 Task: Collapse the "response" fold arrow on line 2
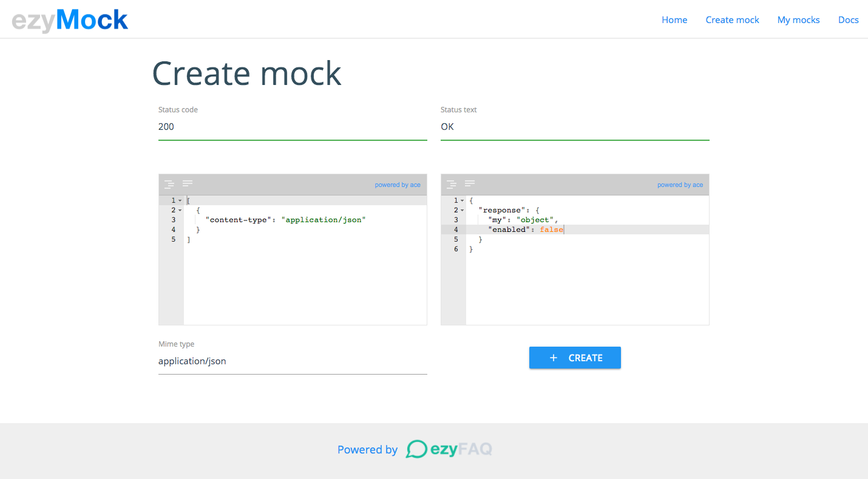tap(463, 210)
